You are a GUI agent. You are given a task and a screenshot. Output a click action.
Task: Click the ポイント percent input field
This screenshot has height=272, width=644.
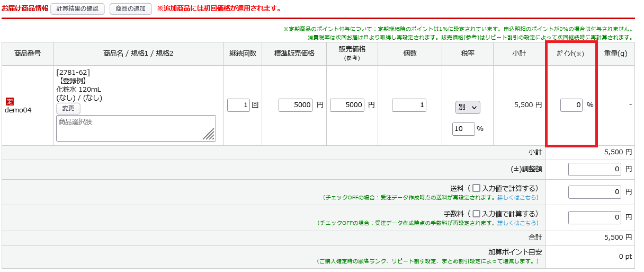tap(571, 106)
